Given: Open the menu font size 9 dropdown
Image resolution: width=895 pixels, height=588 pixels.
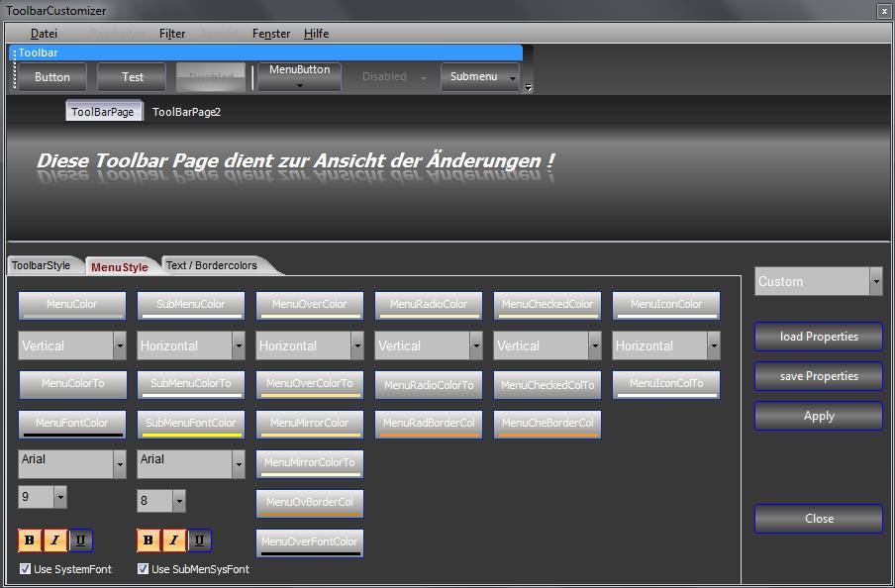Looking at the screenshot, I should click(x=60, y=497).
